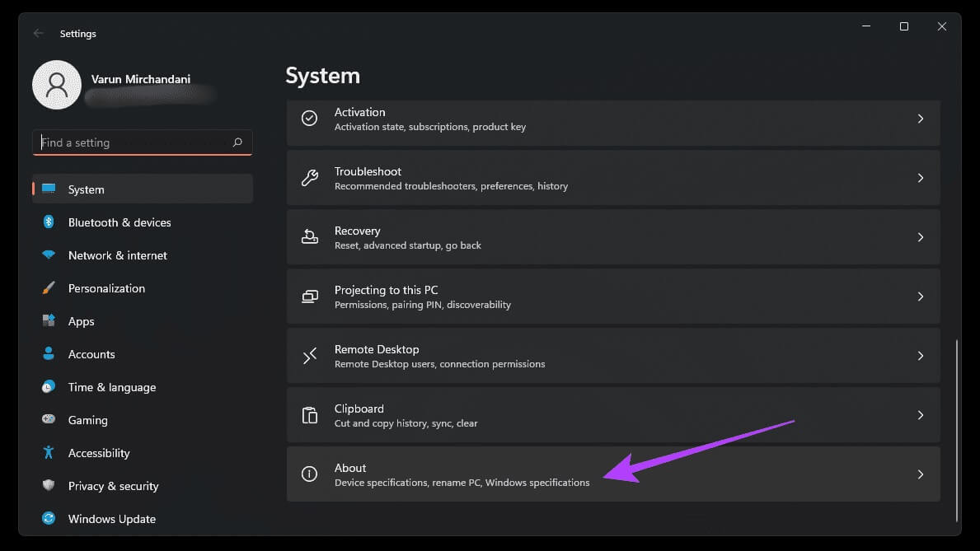Click 'Reset, advanced startup, go back' text
The height and width of the screenshot is (551, 980).
407,245
